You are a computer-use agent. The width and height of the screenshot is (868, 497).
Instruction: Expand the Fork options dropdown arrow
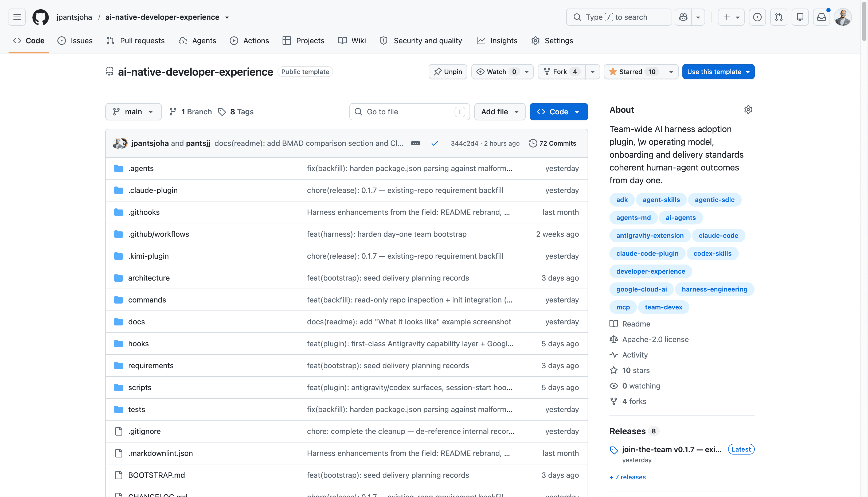[x=593, y=72]
